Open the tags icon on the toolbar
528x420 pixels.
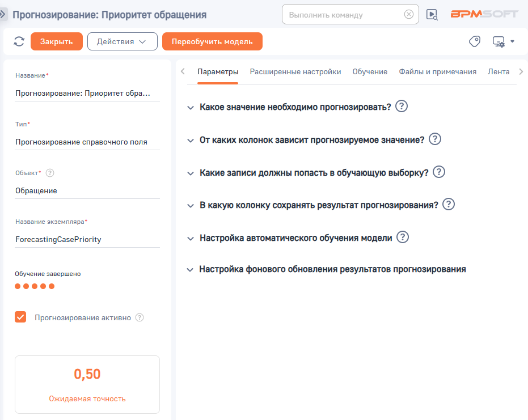474,41
